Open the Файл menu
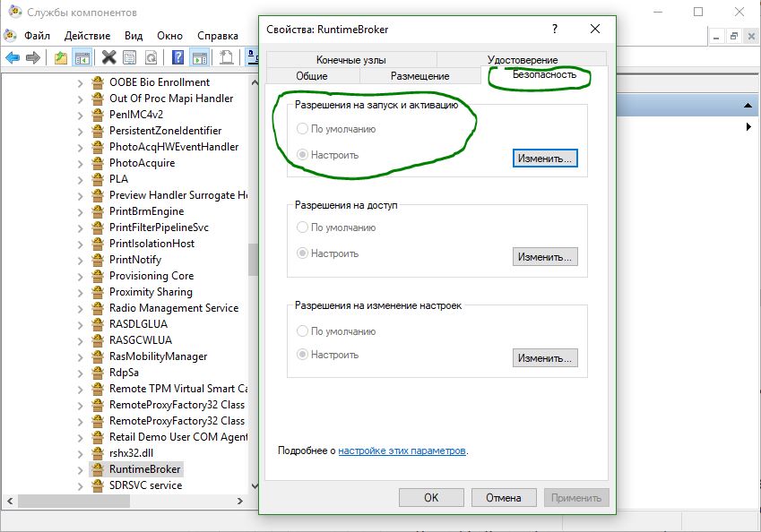761x532 pixels. [37, 36]
